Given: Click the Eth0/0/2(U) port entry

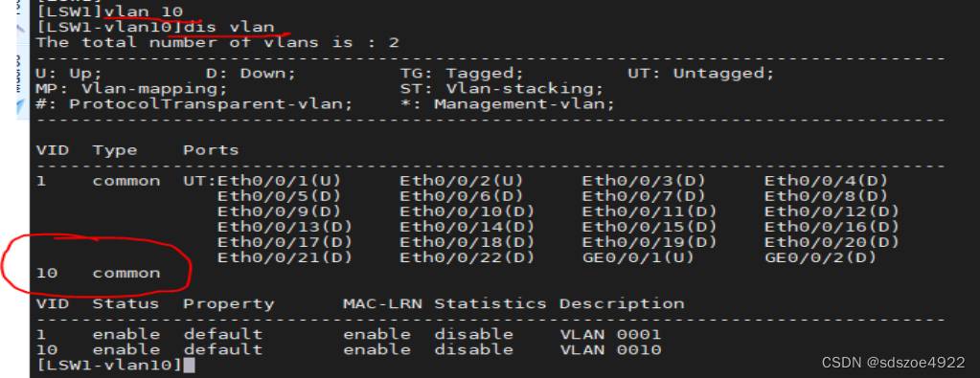Looking at the screenshot, I should click(x=461, y=181).
